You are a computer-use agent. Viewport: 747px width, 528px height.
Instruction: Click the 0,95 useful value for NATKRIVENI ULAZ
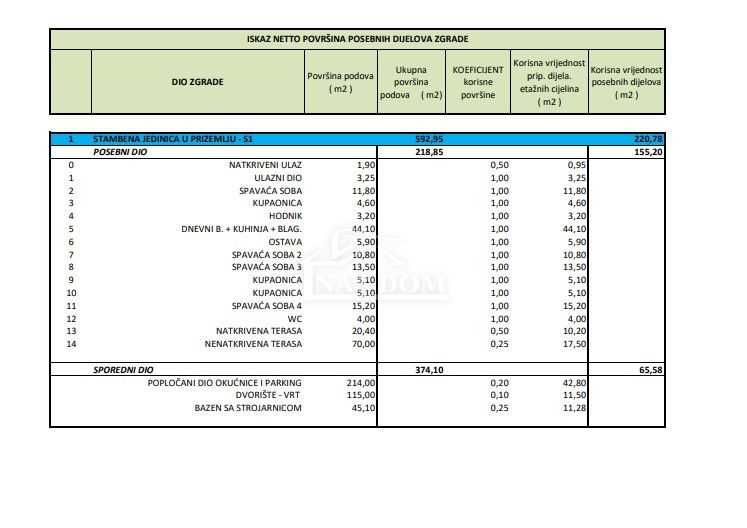(x=576, y=165)
